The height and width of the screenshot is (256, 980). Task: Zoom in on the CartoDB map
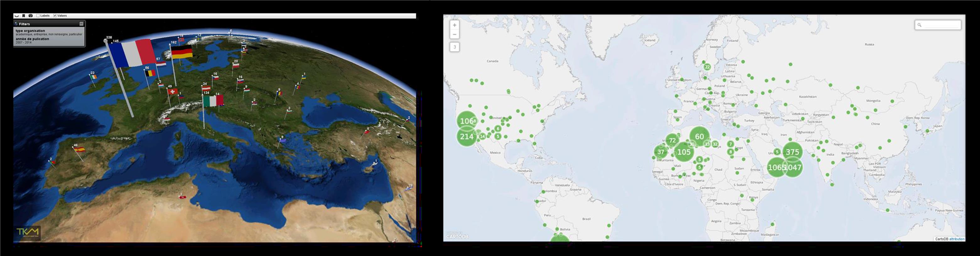(x=454, y=25)
